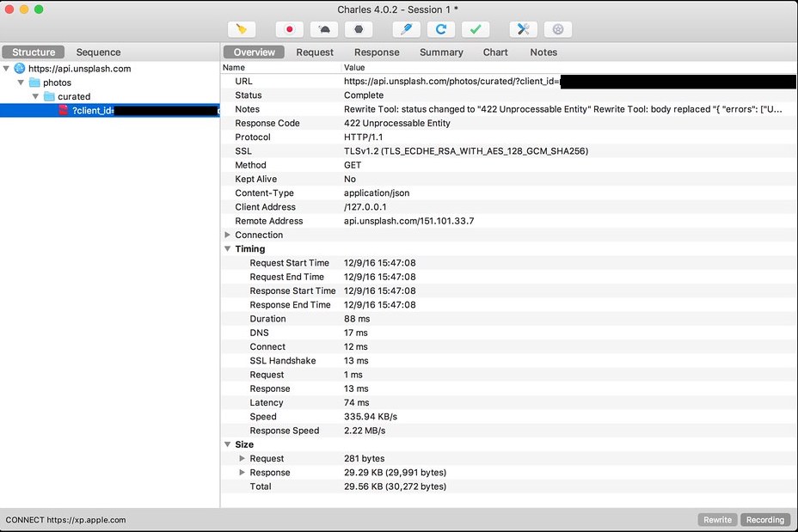Open the Response tab
The width and height of the screenshot is (798, 532).
pyautogui.click(x=377, y=52)
